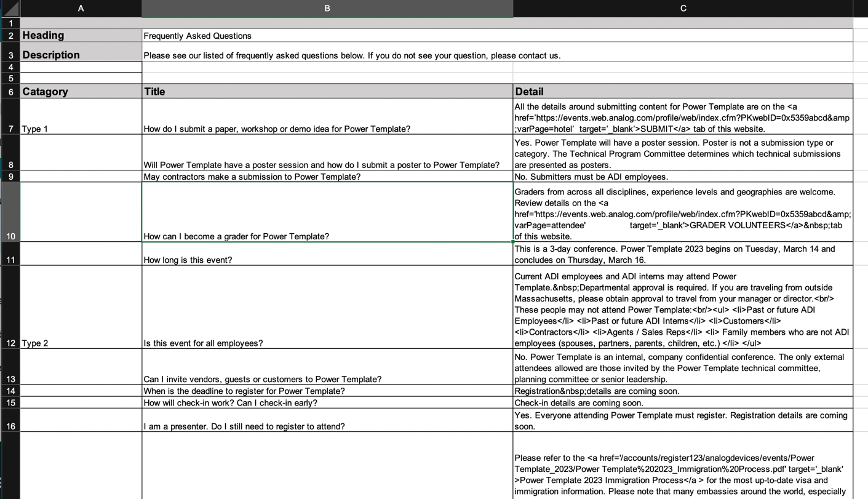This screenshot has height=499, width=868.
Task: Click 'When is the deadline to register' cell
Action: pos(327,391)
